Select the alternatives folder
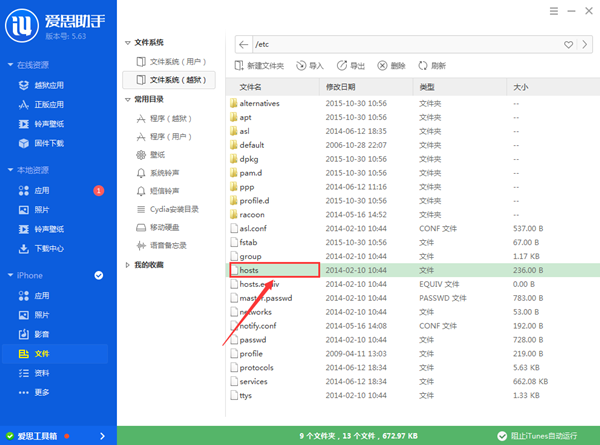The height and width of the screenshot is (445, 600). (x=415, y=103)
